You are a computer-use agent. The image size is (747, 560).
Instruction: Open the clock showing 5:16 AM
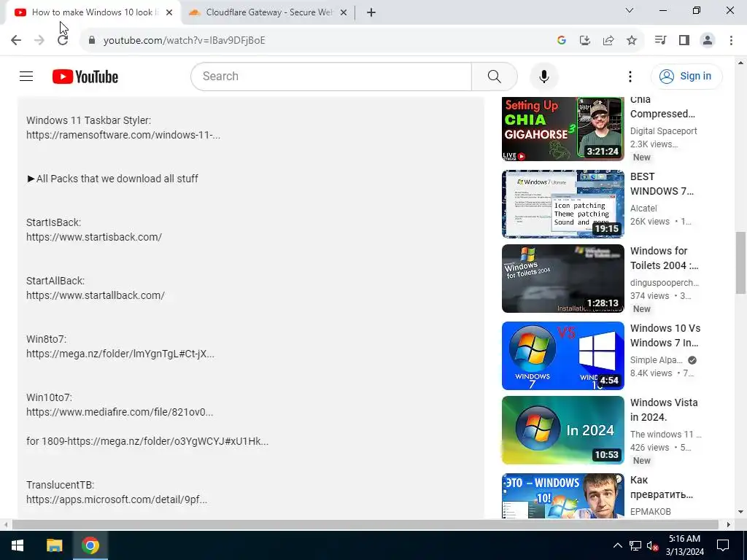click(x=684, y=545)
